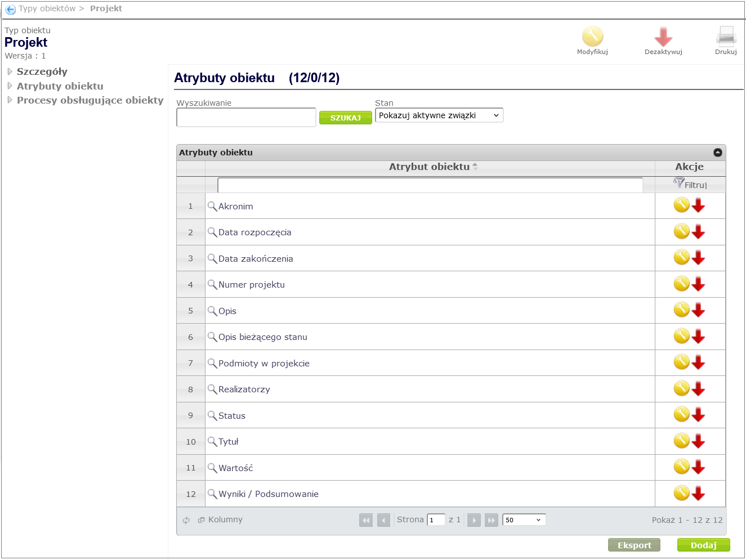Expand the Szczegóły section
The width and height of the screenshot is (746, 560).
(42, 71)
